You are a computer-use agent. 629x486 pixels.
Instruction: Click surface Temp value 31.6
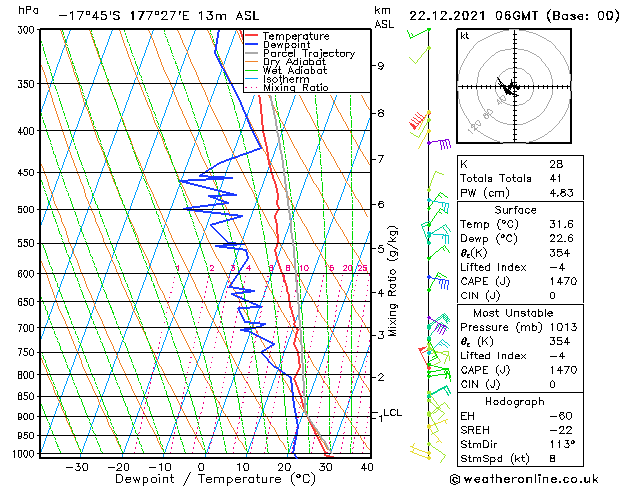(561, 224)
